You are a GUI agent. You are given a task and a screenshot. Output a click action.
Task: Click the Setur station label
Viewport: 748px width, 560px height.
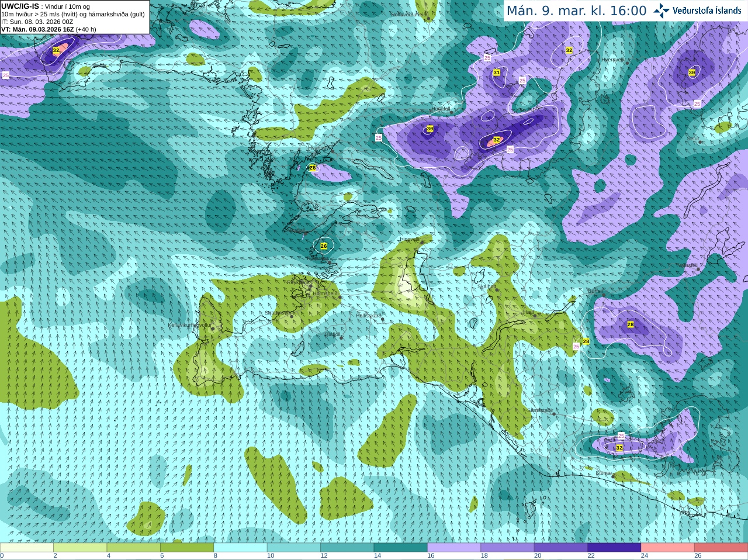click(x=693, y=139)
